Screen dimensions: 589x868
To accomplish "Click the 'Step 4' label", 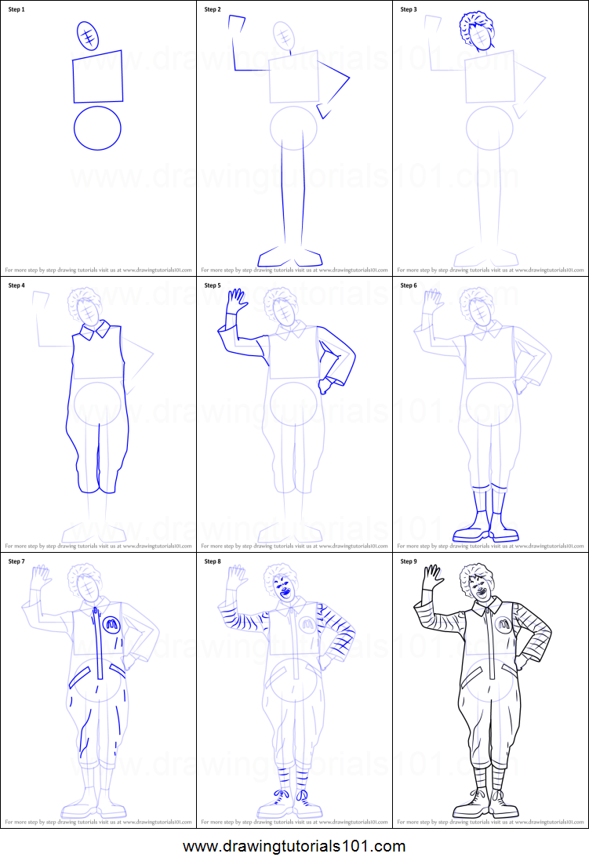I will point(16,285).
